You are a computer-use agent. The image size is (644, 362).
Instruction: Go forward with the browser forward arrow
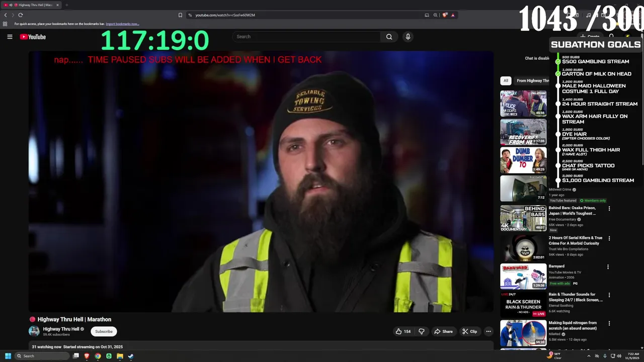point(13,15)
